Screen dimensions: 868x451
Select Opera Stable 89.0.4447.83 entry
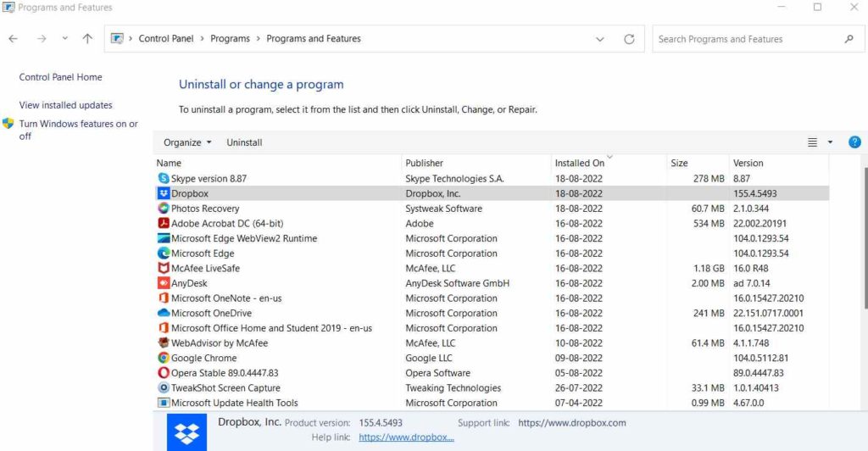pos(225,372)
